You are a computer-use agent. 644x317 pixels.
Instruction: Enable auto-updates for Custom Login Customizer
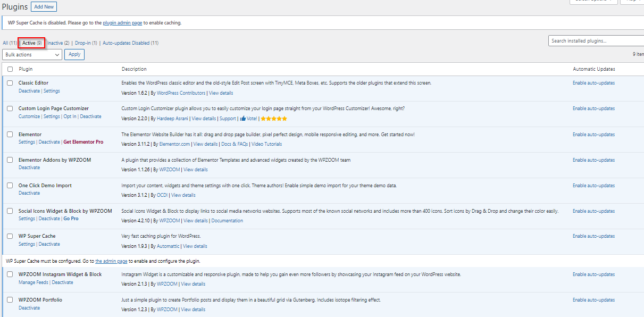click(593, 109)
